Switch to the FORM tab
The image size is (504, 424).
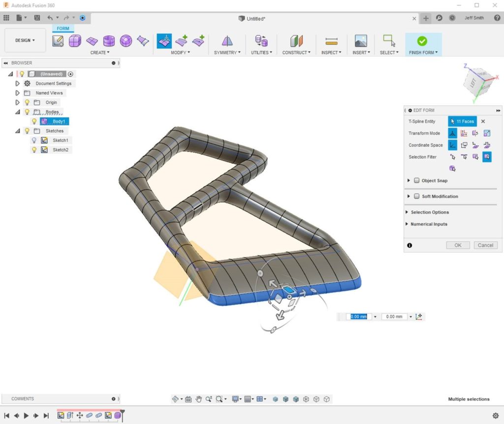pyautogui.click(x=63, y=29)
